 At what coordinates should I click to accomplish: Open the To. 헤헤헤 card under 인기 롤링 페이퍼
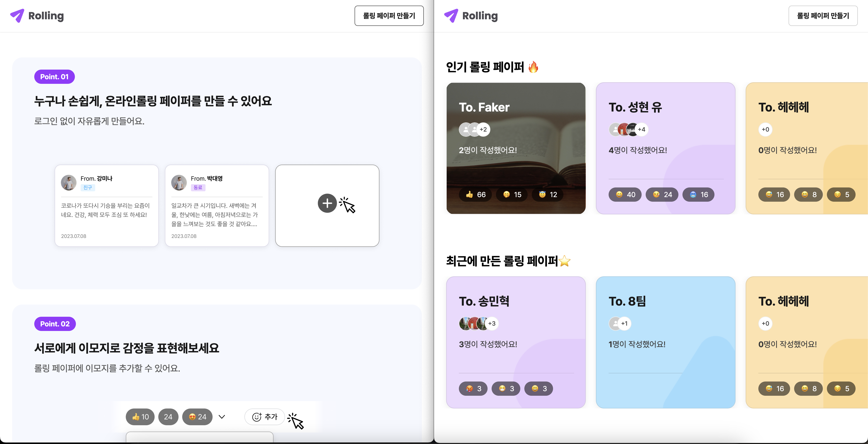807,148
